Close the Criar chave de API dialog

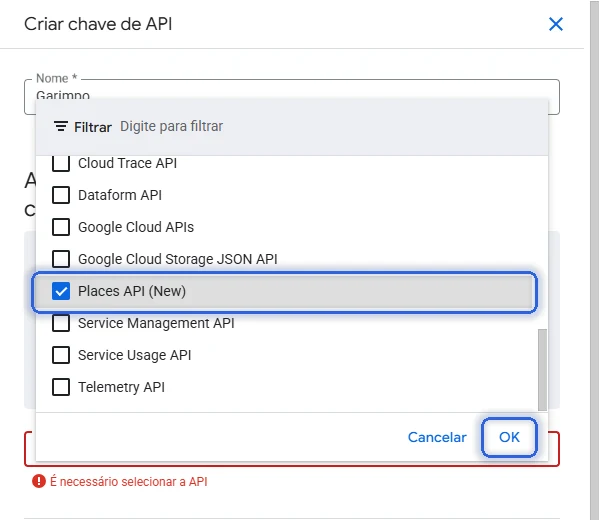click(556, 24)
